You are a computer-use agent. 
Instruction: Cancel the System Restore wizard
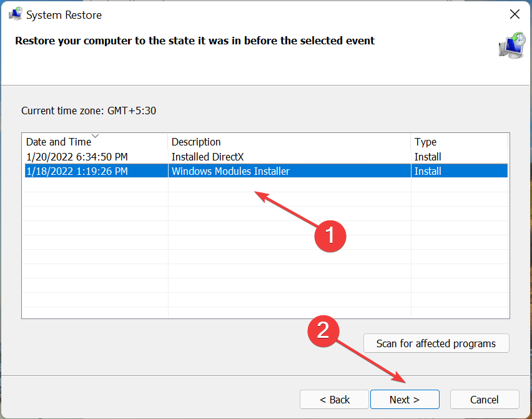pos(485,399)
